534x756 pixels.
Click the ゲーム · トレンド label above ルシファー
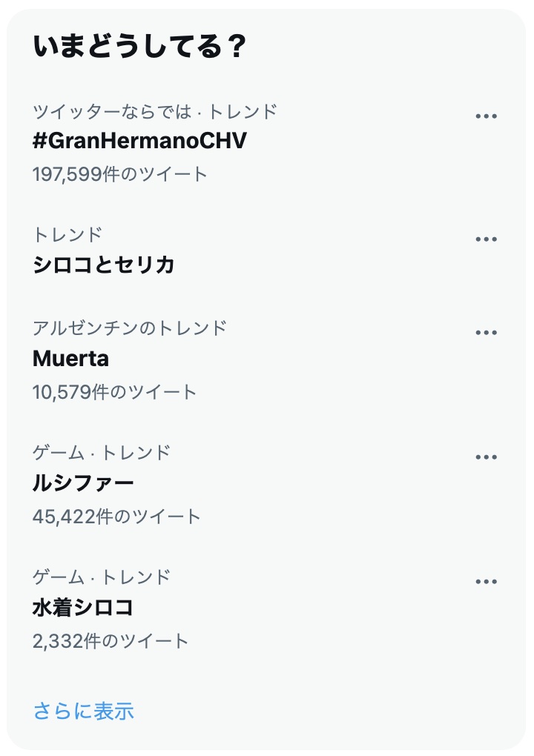coord(102,451)
